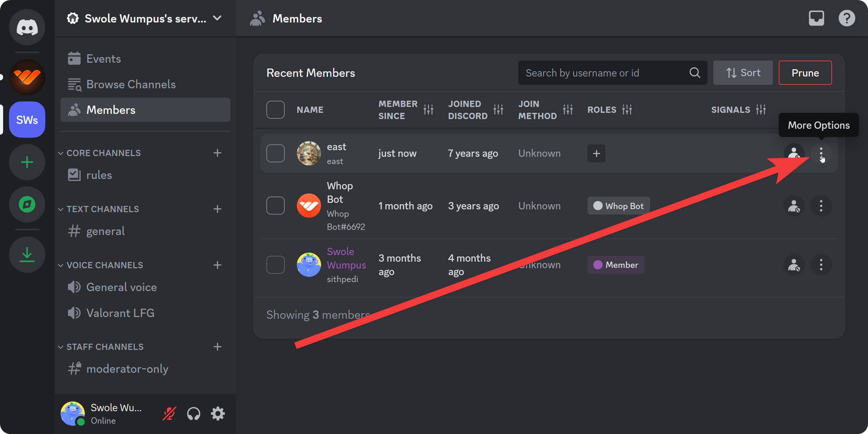The width and height of the screenshot is (868, 434).
Task: Check the select-all members checkbox
Action: tap(275, 109)
